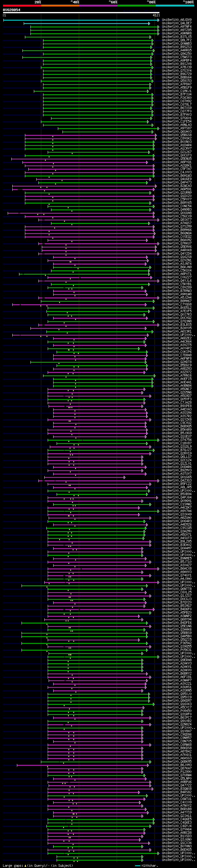Click the cyan alignment bar for UniRef100_A8JDV9
The height and width of the screenshot is (868, 197).
tap(81, 20)
